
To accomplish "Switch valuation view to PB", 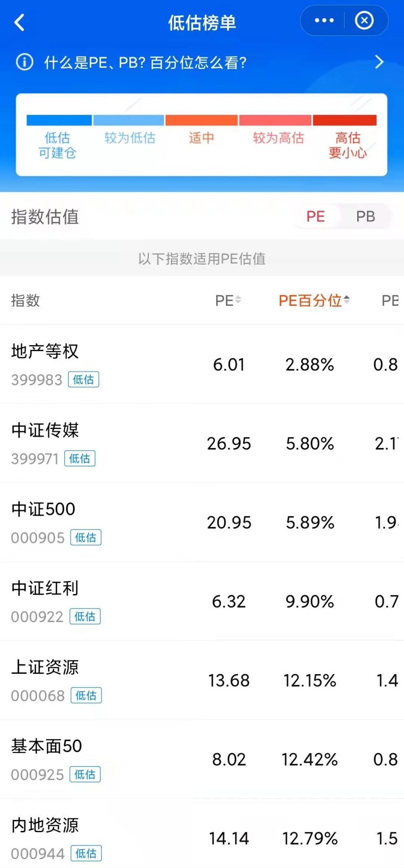I will click(x=366, y=216).
